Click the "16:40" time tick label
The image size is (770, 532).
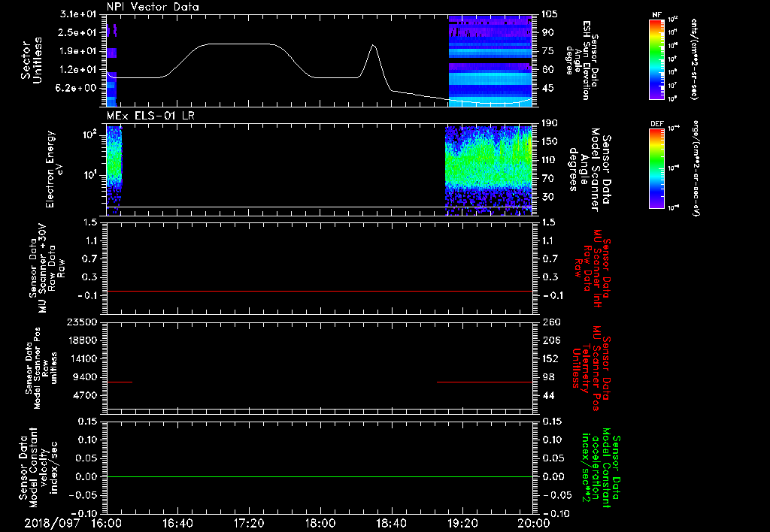point(177,524)
